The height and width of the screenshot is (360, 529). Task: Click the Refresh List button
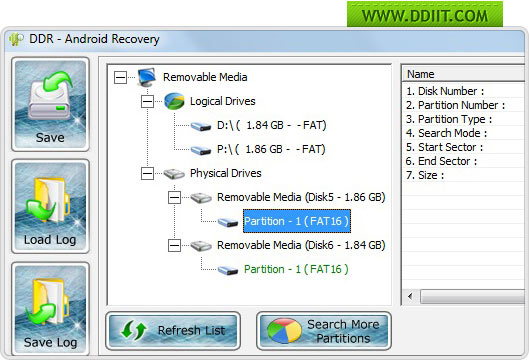click(173, 331)
